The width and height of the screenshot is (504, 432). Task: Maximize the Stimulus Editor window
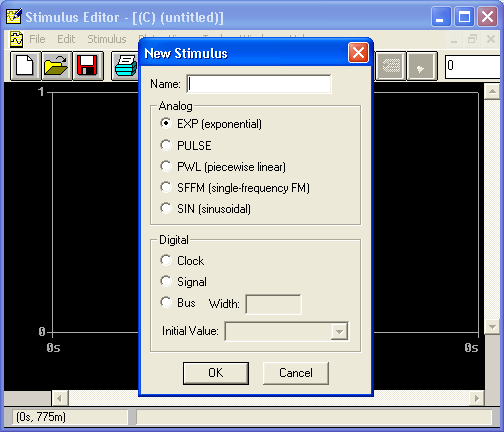coord(464,16)
